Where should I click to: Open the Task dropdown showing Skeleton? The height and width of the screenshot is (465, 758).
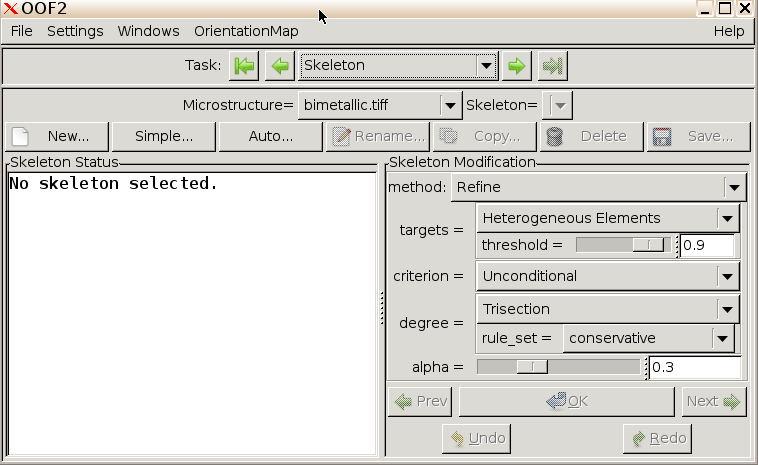pos(399,66)
